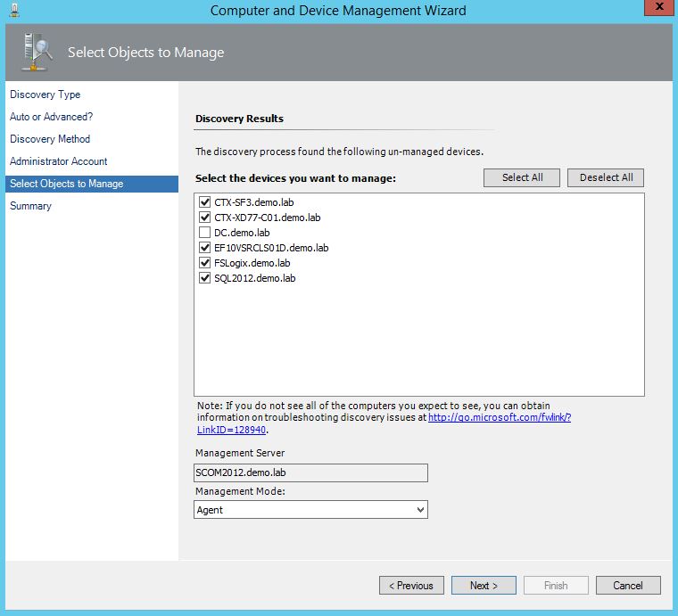Deselect the SQL2012.demo.lab checkbox
The image size is (678, 616).
206,278
